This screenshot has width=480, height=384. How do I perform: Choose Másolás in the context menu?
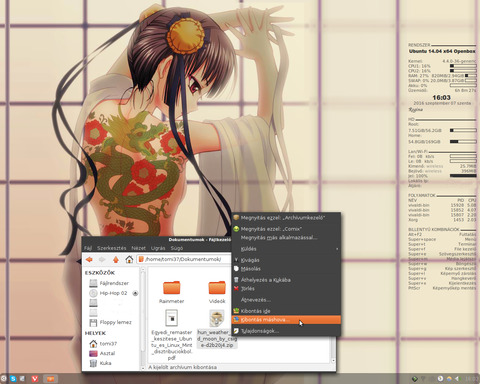(286, 269)
